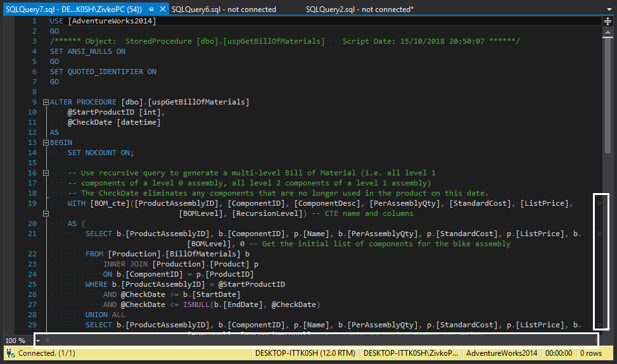
Task: Place cursor on 'USE [AdventureWorks2014]' line 1
Action: click(x=103, y=22)
